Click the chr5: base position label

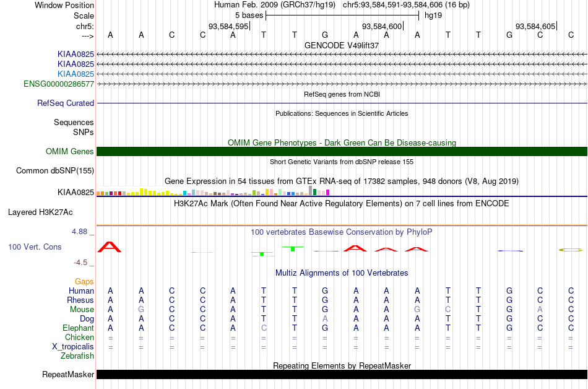(85, 26)
